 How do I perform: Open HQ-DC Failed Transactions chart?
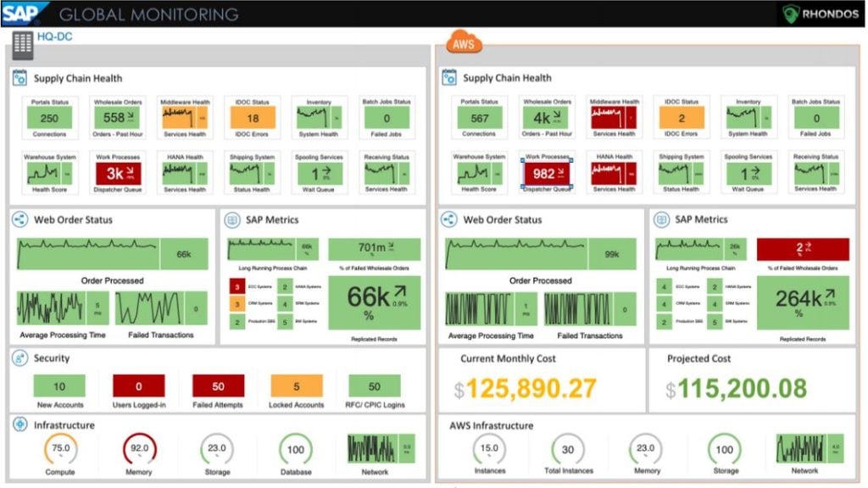pyautogui.click(x=161, y=308)
